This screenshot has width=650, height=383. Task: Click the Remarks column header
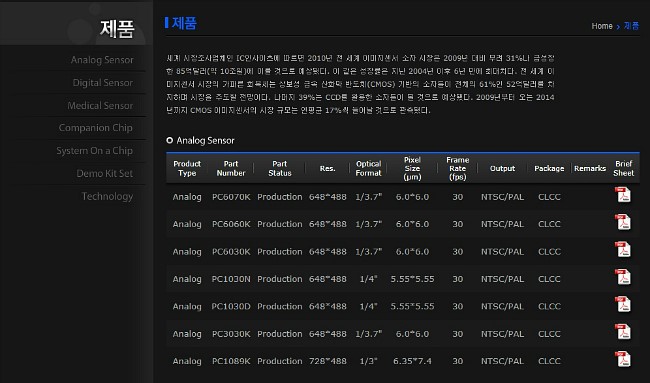pos(590,169)
